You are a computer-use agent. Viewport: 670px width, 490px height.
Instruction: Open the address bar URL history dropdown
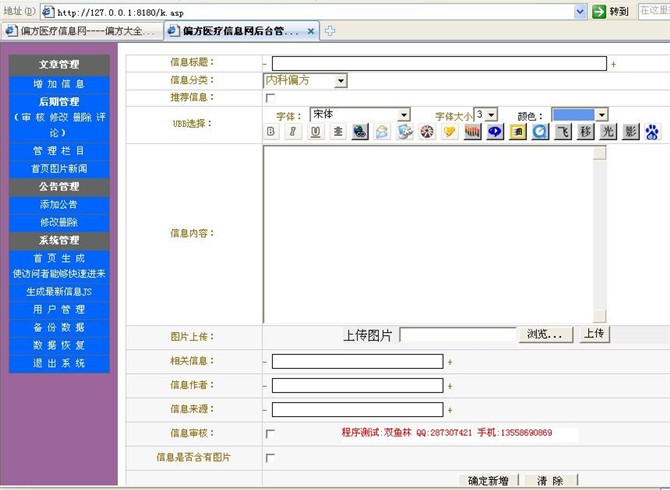(580, 12)
